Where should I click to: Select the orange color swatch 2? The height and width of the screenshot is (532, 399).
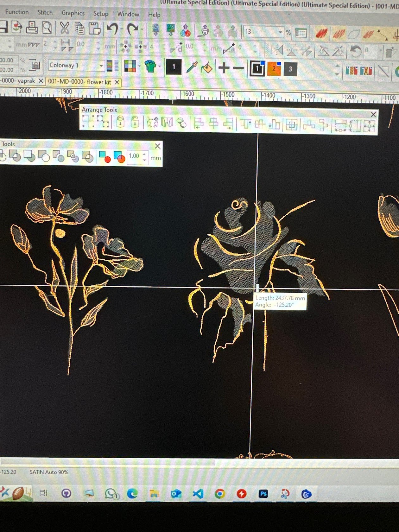(x=274, y=69)
